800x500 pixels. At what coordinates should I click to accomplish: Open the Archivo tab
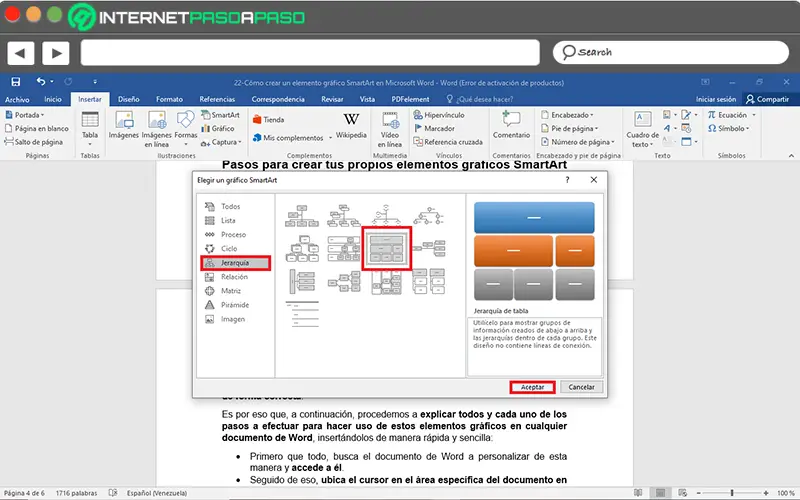click(17, 99)
